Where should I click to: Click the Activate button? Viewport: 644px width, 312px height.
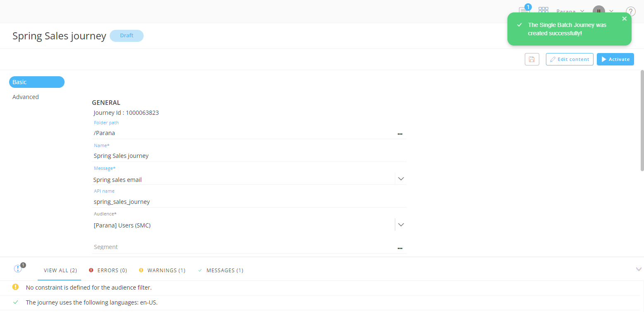(615, 59)
